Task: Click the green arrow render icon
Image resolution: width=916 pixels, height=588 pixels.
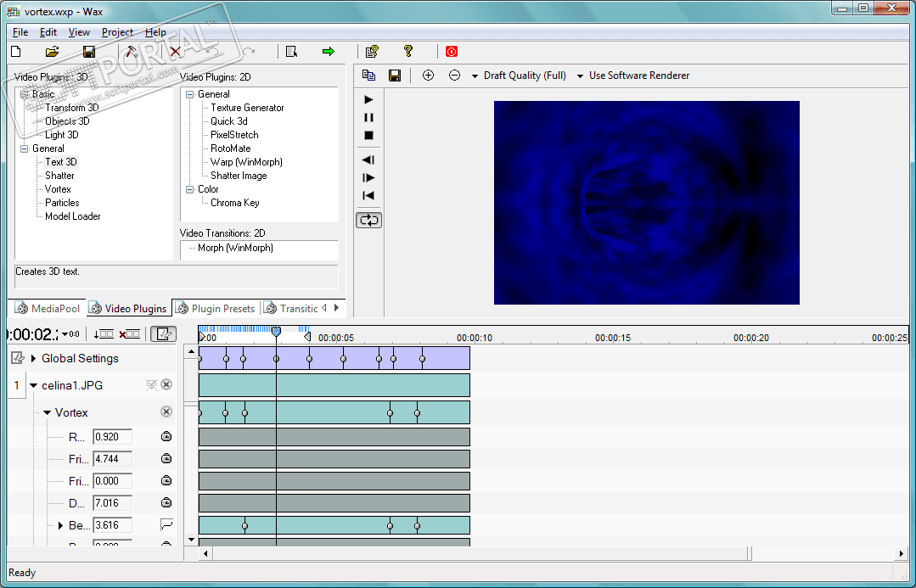Action: [329, 52]
